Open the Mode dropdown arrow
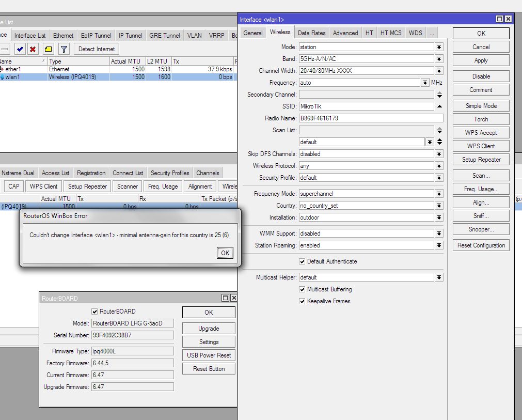This screenshot has height=420, width=522. point(439,47)
